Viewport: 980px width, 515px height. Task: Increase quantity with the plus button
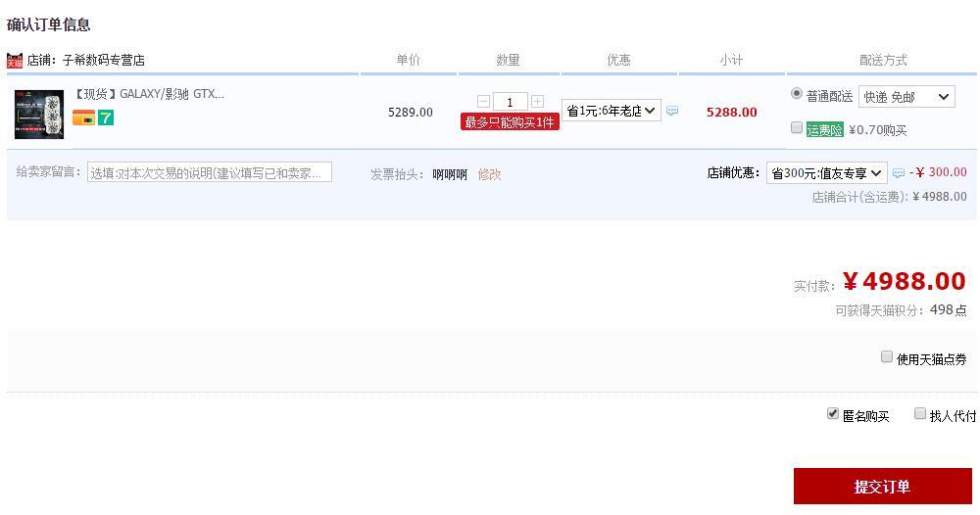[537, 101]
